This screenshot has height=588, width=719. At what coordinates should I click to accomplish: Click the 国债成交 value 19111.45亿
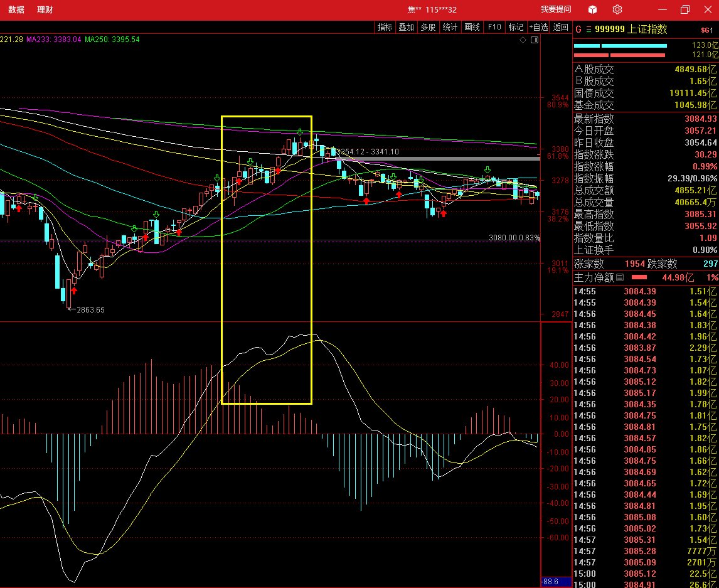click(x=693, y=94)
